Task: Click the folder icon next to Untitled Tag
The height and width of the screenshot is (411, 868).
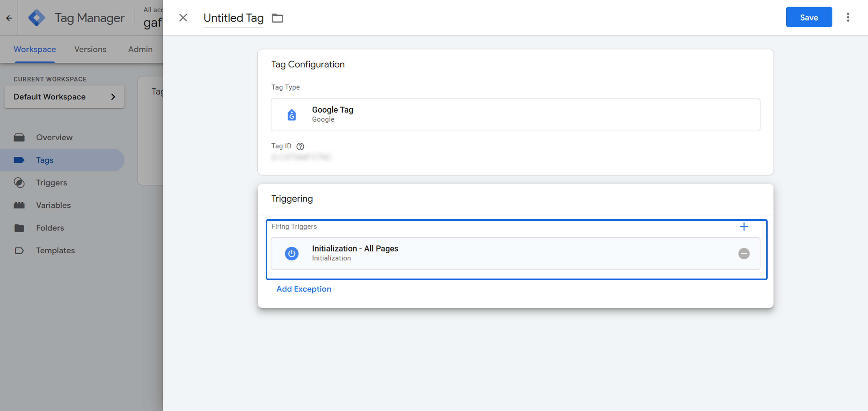Action: 277,18
